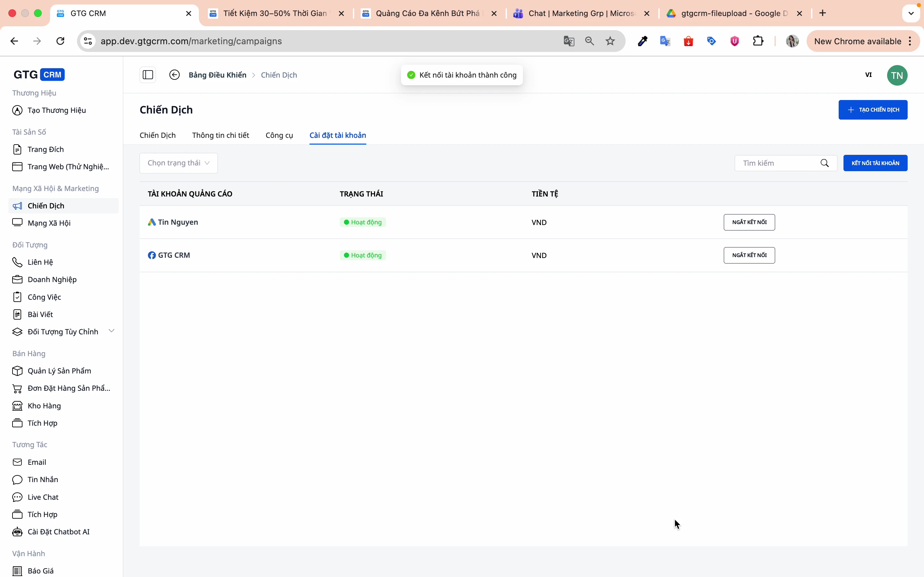Click the Tìm kiếm search field
This screenshot has height=577, width=924.
(x=779, y=163)
